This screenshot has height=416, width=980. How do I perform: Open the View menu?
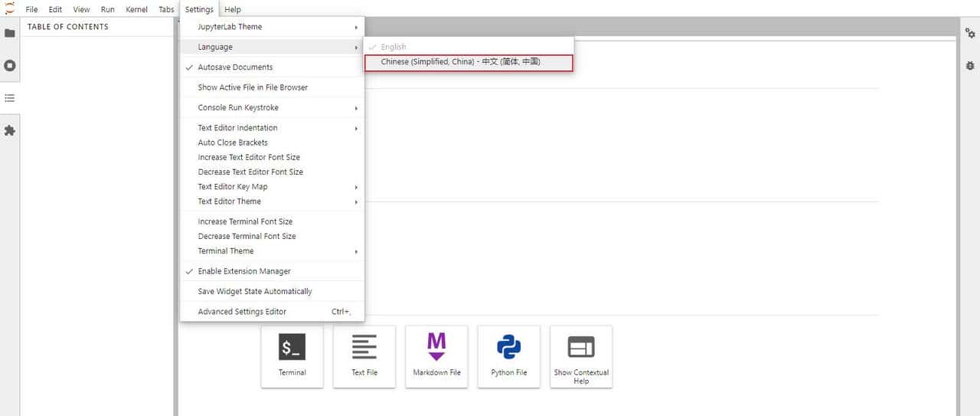81,9
